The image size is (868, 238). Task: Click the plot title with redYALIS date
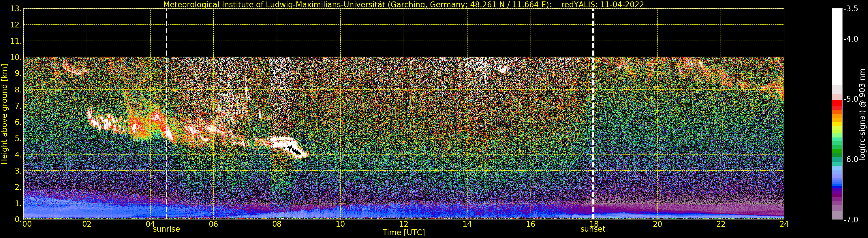coord(403,4)
